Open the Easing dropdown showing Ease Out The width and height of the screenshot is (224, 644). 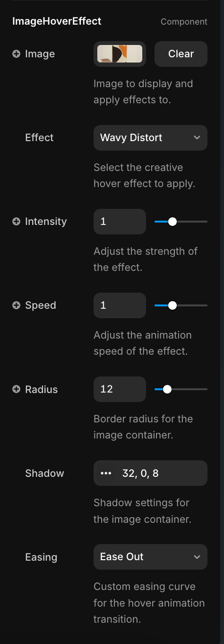pyautogui.click(x=150, y=557)
